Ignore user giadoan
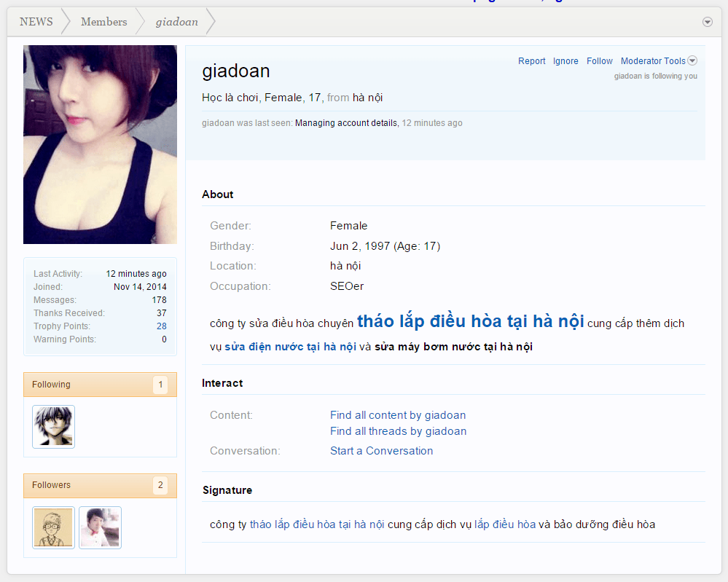 565,60
